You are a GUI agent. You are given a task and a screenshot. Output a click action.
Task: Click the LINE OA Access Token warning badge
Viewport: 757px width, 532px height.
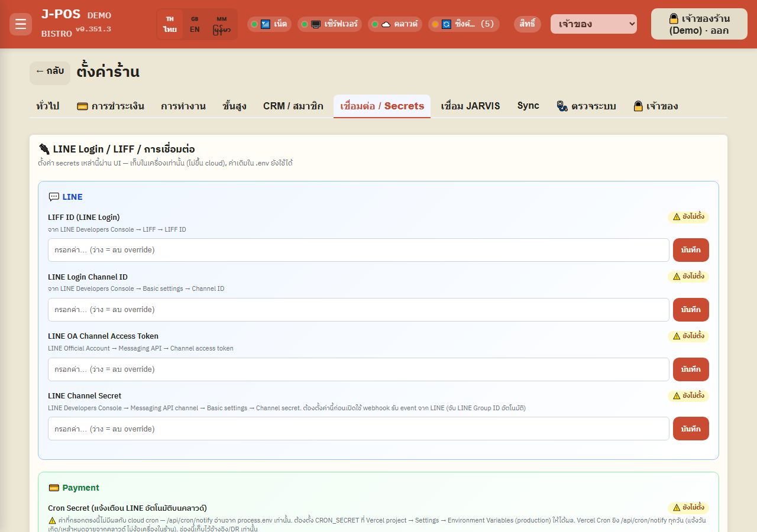tap(688, 336)
